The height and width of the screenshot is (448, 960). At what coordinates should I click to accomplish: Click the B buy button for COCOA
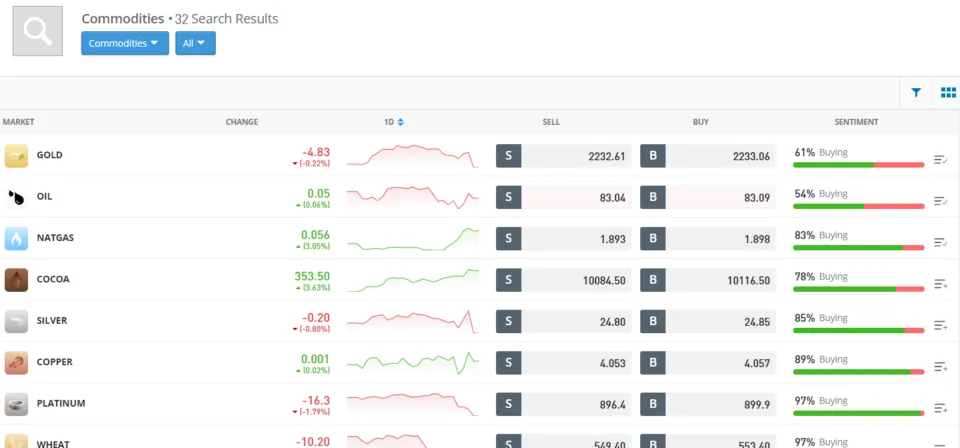pos(653,280)
